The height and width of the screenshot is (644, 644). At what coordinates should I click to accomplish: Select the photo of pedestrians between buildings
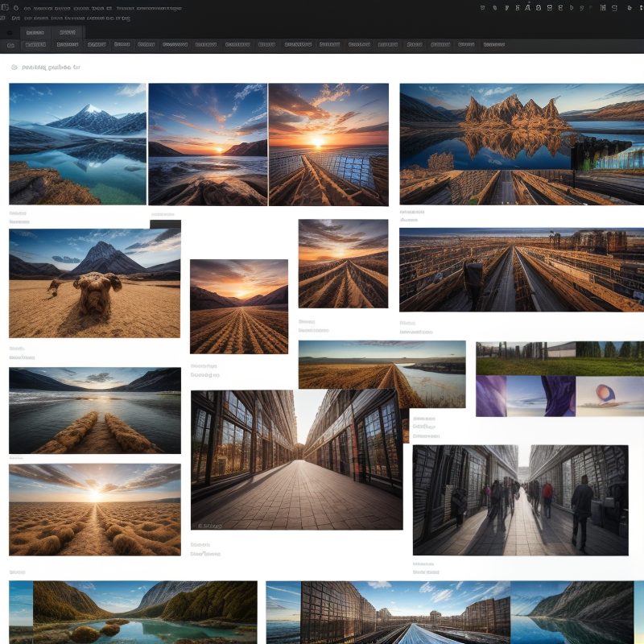coord(520,499)
